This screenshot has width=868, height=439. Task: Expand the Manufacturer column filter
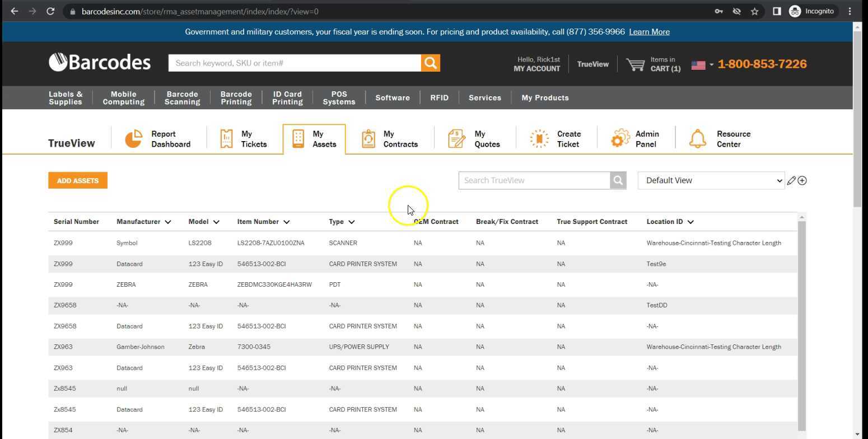[167, 222]
